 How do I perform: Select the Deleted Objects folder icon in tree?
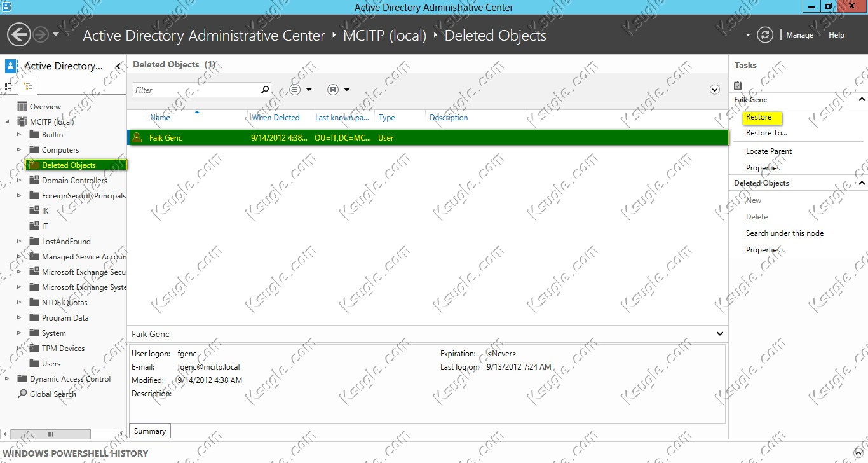pos(34,165)
